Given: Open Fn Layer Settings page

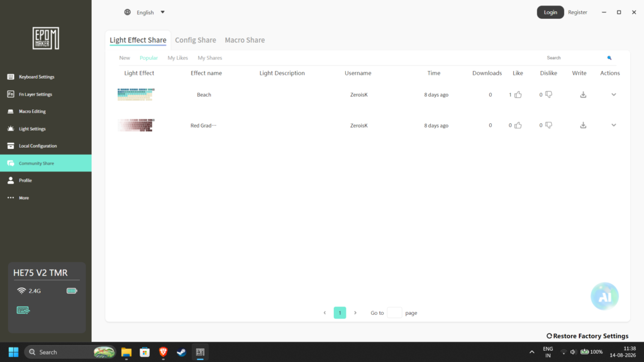Looking at the screenshot, I should coord(45,94).
